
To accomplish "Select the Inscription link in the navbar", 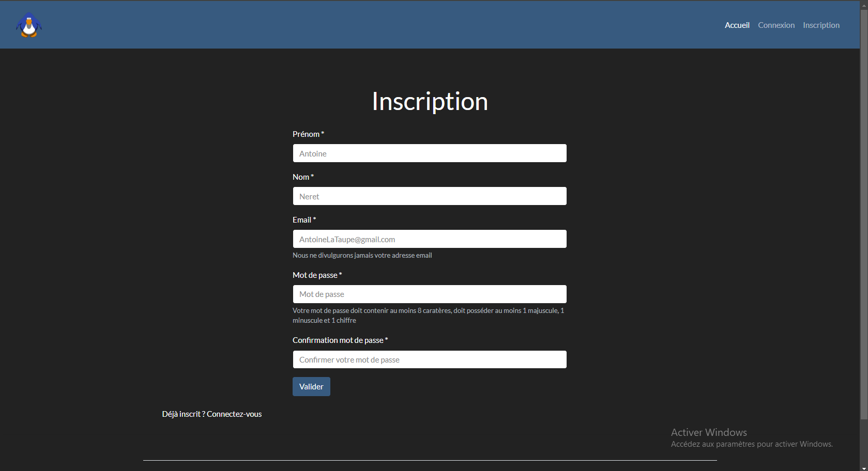I will (x=821, y=25).
